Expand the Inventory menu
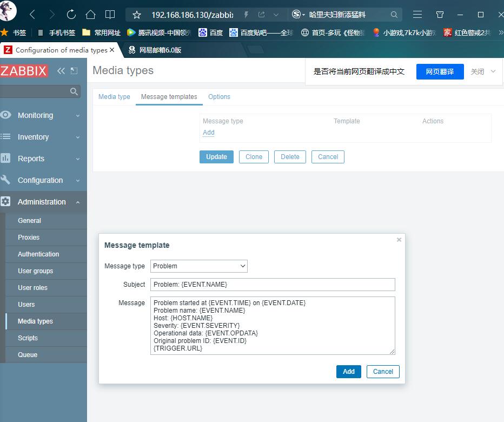This screenshot has width=504, height=422. 43,137
